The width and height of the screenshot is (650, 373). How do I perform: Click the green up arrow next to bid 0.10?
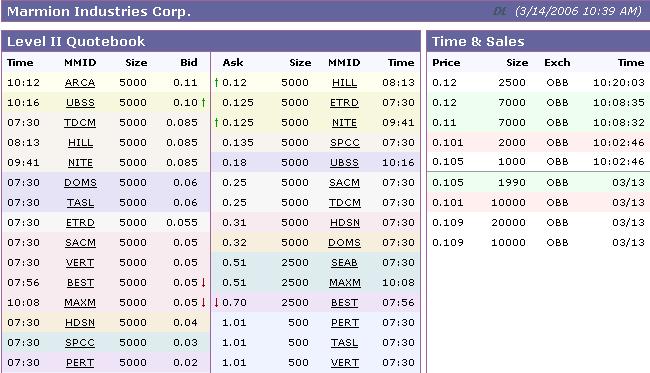(204, 102)
